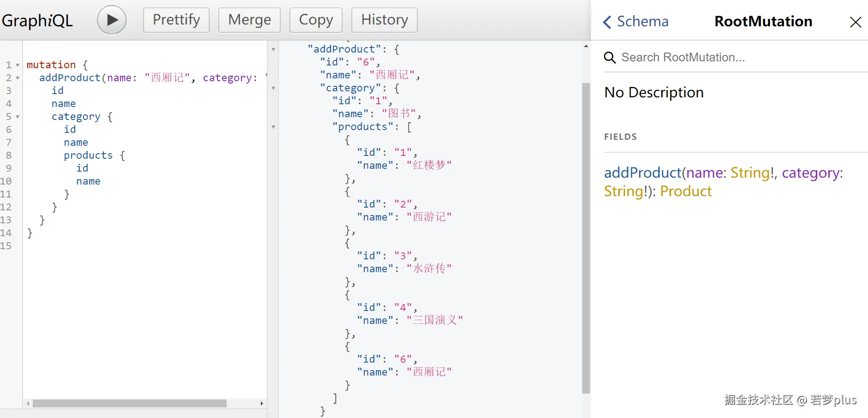Prettify the current query

coord(176,20)
